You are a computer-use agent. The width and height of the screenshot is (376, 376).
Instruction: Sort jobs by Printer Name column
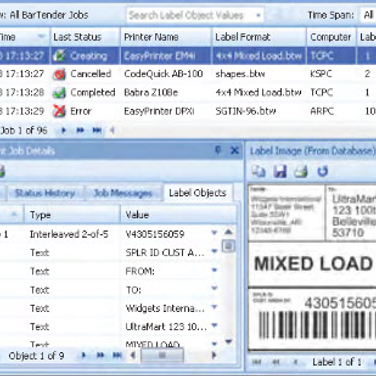pos(166,37)
